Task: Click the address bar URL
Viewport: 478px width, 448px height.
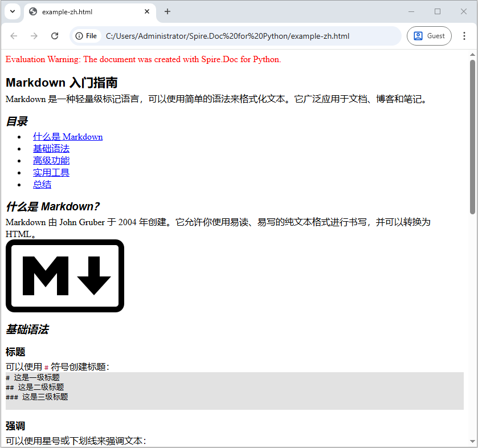Action: [x=228, y=36]
